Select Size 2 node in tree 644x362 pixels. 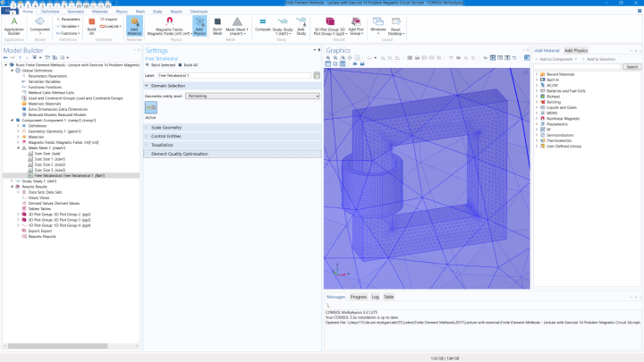(x=49, y=164)
